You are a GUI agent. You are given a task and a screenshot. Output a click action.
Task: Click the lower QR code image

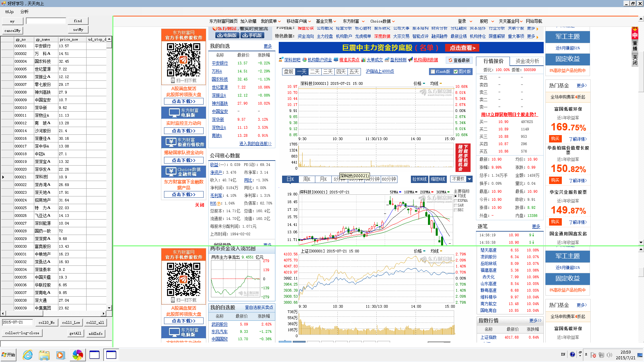click(184, 279)
